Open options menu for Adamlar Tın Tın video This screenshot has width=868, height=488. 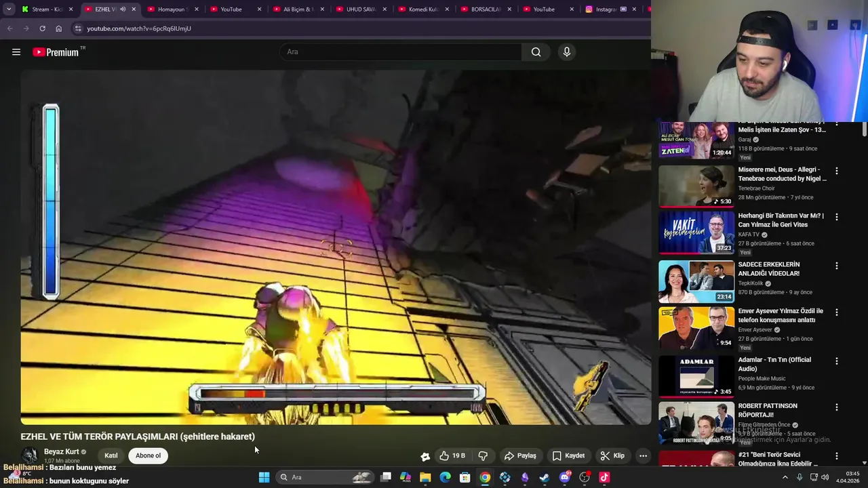pyautogui.click(x=836, y=361)
